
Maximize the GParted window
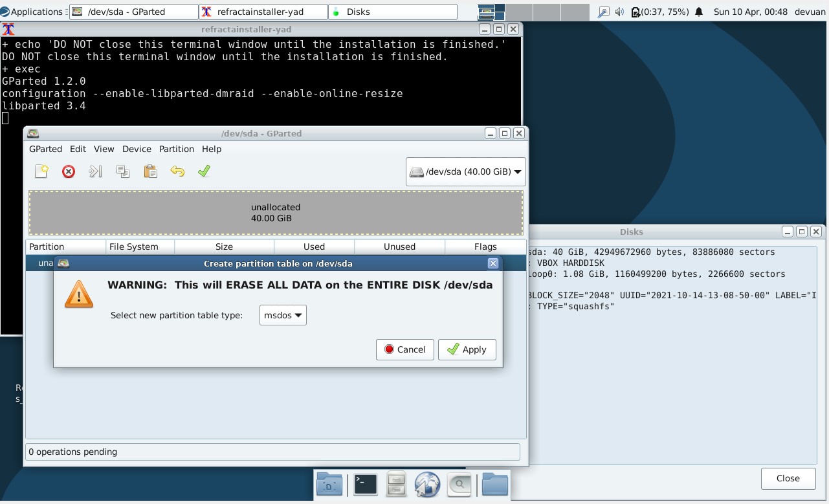[x=505, y=133]
